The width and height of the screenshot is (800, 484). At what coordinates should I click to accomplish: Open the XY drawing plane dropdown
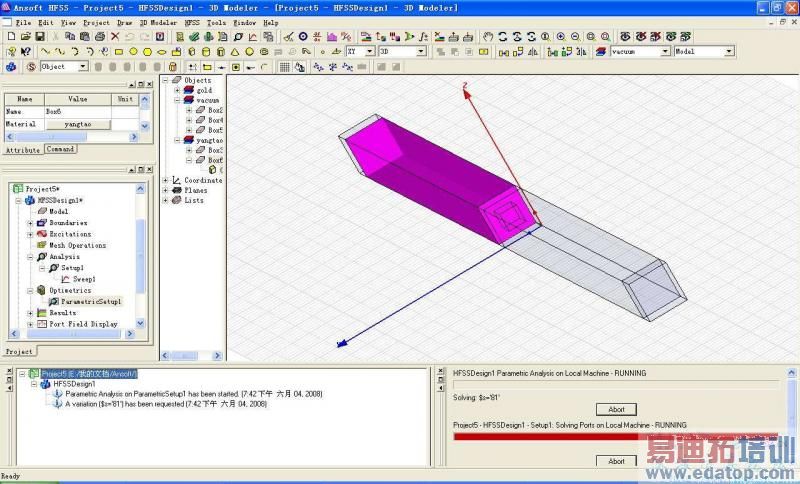point(370,52)
